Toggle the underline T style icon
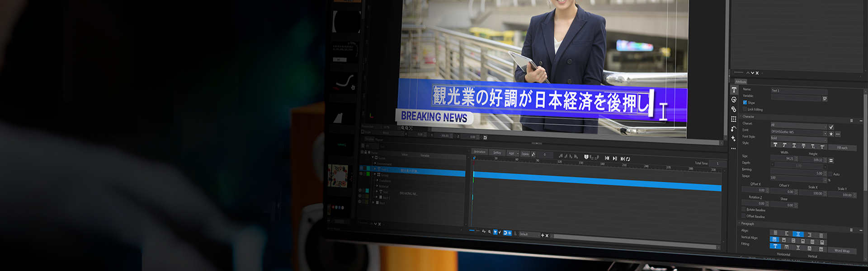 pos(794,146)
